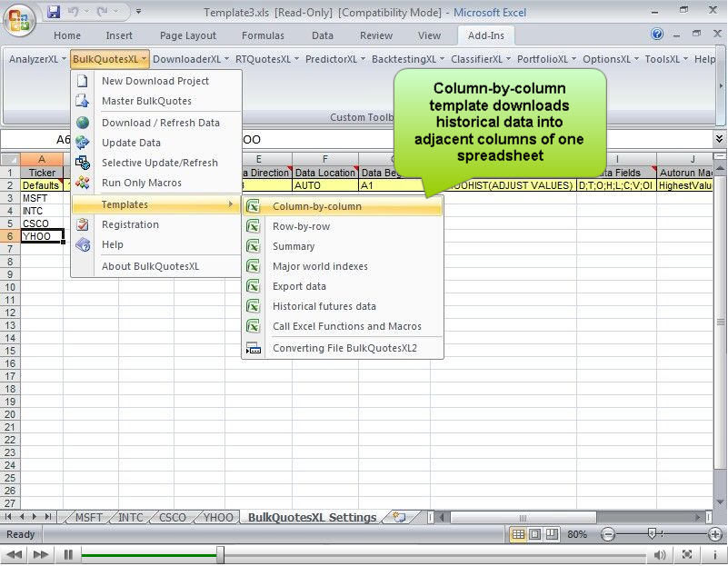Click the Registration clipboard icon
The height and width of the screenshot is (566, 728).
tap(83, 224)
